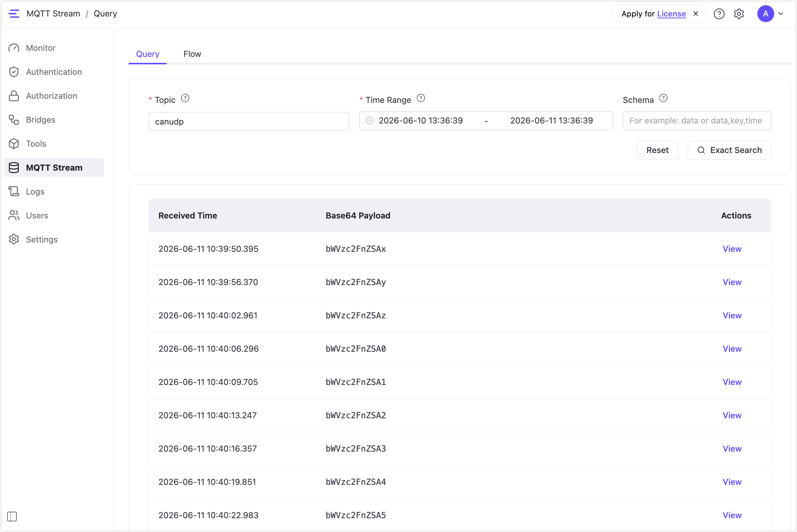The width and height of the screenshot is (797, 532).
Task: Select the timestamp 2026-06-11 10:40:16.357
Action: tap(208, 449)
